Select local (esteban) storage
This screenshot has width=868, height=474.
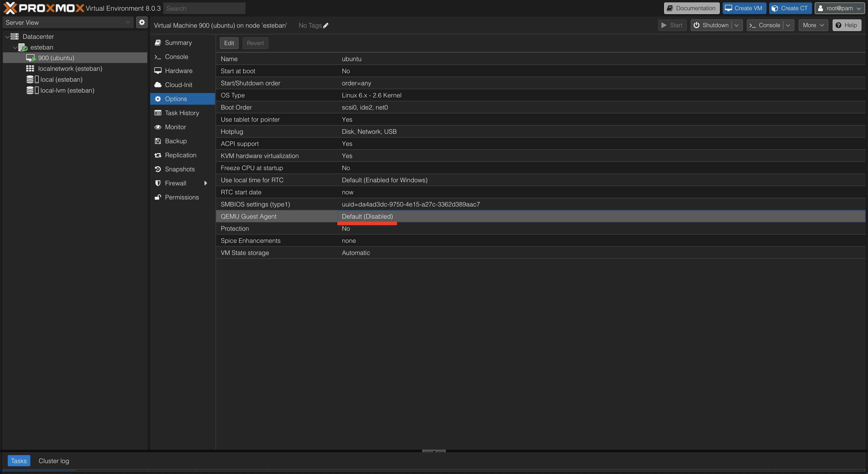click(x=61, y=79)
